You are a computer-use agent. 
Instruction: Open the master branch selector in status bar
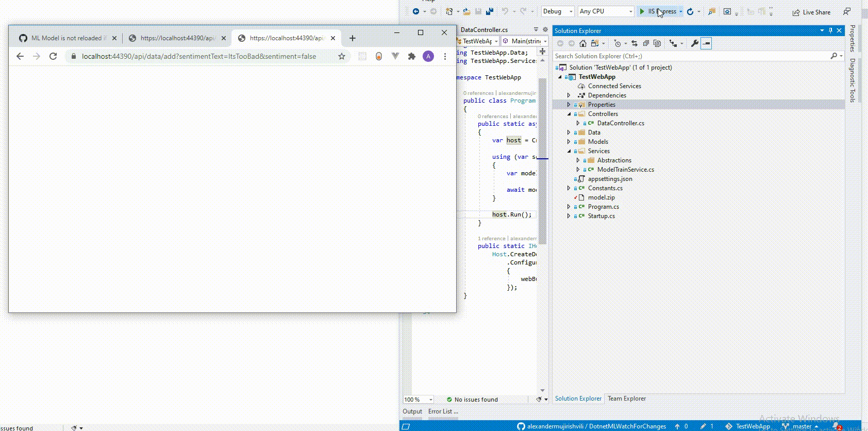[x=800, y=426]
